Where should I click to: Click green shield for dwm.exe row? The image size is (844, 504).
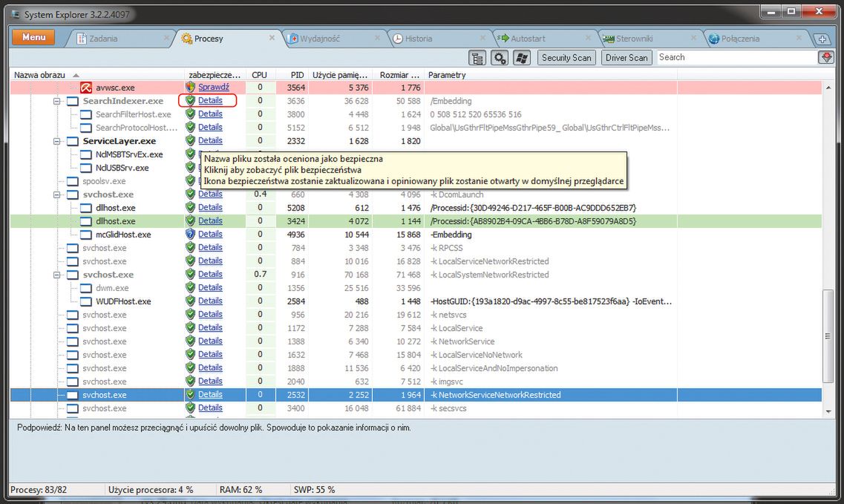tap(190, 287)
